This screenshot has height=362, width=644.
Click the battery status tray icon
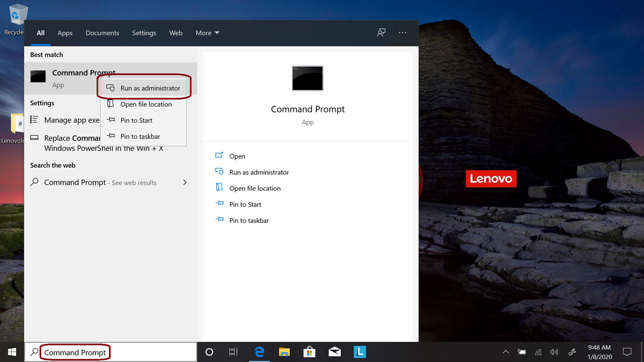[522, 352]
